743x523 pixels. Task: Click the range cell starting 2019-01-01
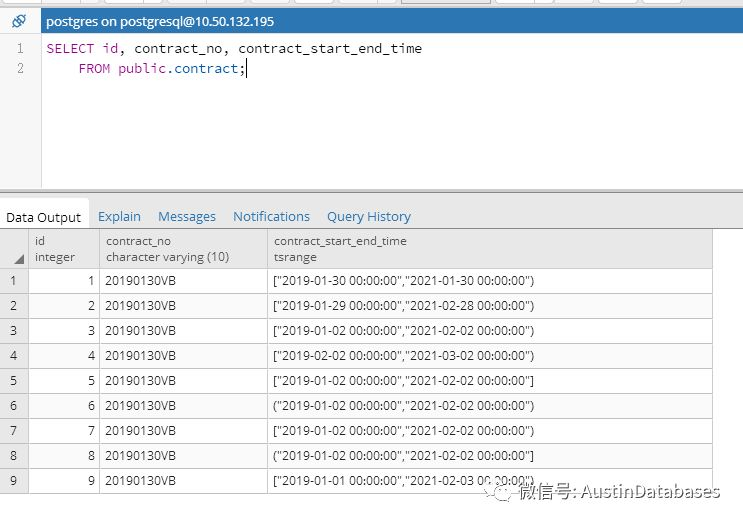(490, 481)
